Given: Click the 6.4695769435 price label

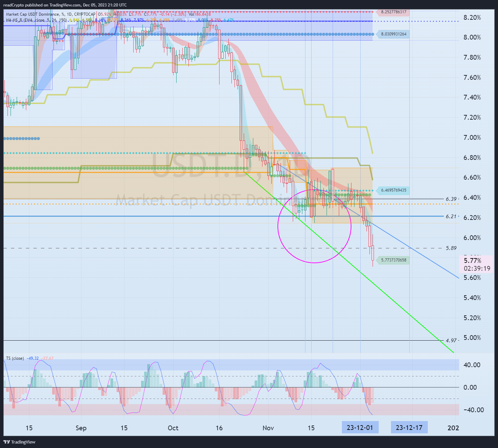Looking at the screenshot, I should (393, 190).
